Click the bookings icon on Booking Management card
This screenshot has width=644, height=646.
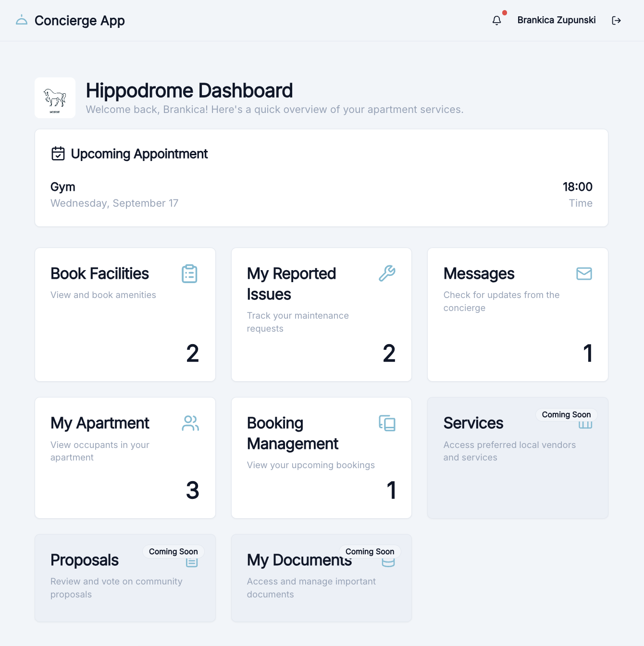click(387, 423)
